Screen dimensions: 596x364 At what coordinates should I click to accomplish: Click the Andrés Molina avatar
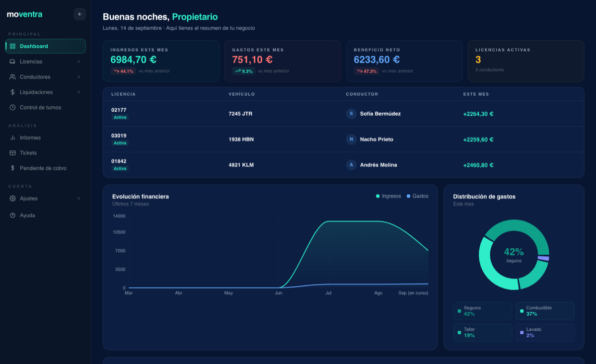[x=352, y=165]
